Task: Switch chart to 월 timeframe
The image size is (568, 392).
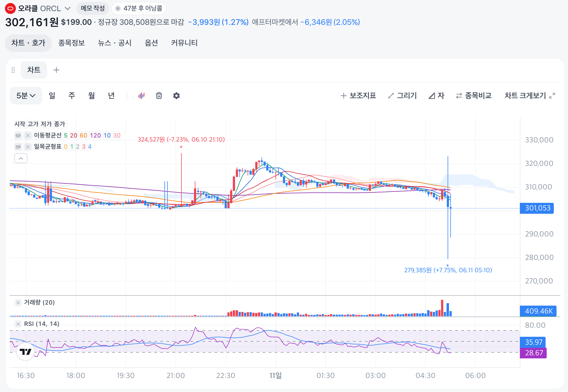Action: tap(91, 96)
